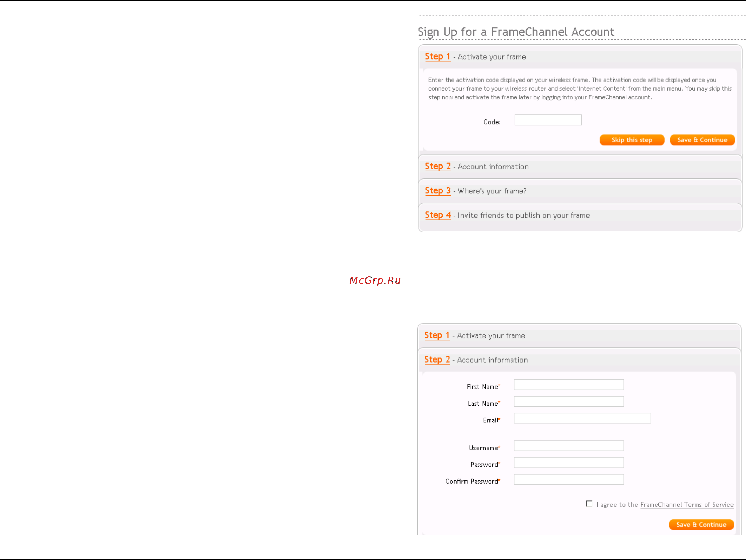The width and height of the screenshot is (747, 560).
Task: Click into the Email field
Action: 582,418
